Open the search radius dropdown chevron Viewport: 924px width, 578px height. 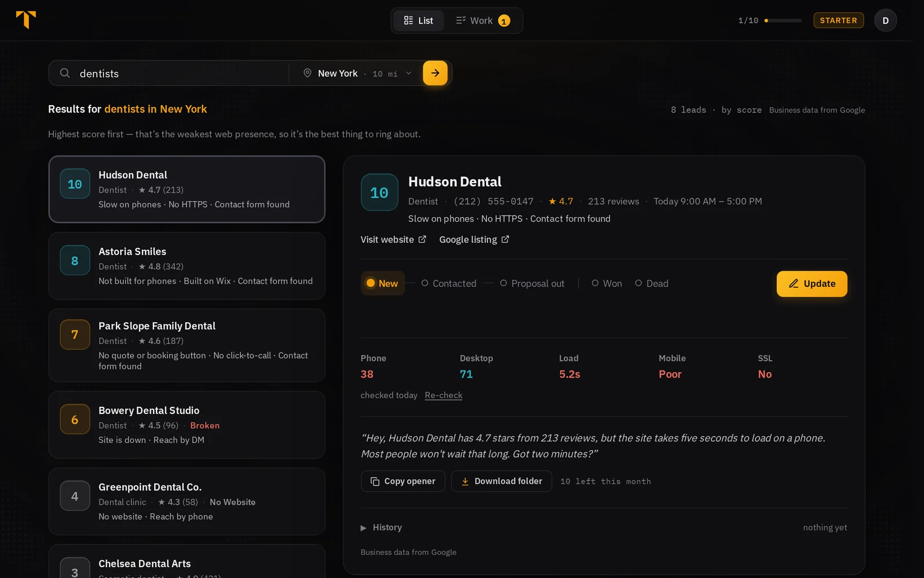pos(409,73)
